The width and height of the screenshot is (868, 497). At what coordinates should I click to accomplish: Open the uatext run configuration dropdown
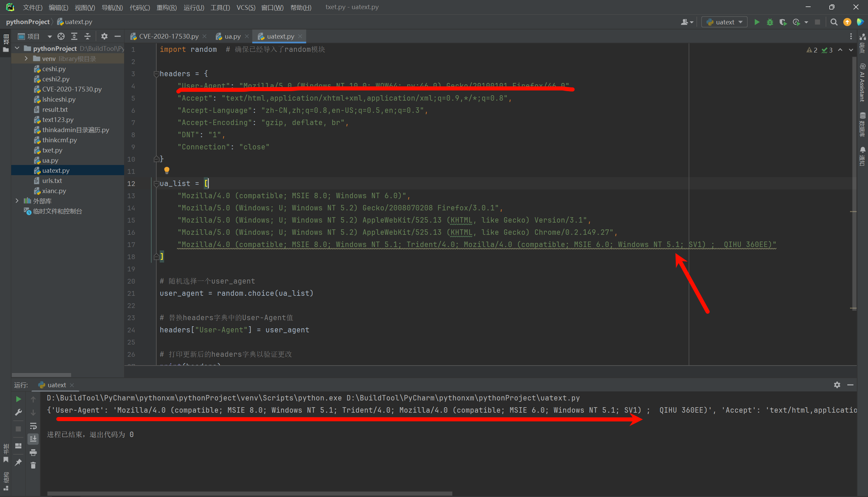coord(724,22)
